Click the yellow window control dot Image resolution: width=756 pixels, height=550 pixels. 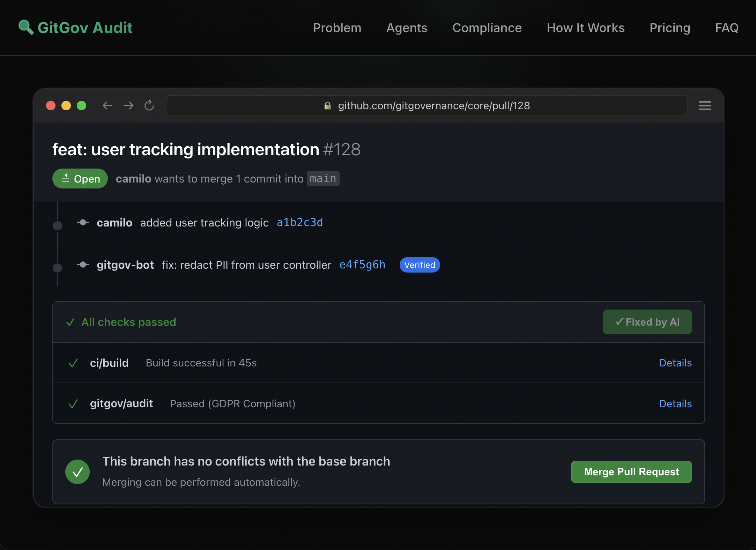tap(66, 105)
